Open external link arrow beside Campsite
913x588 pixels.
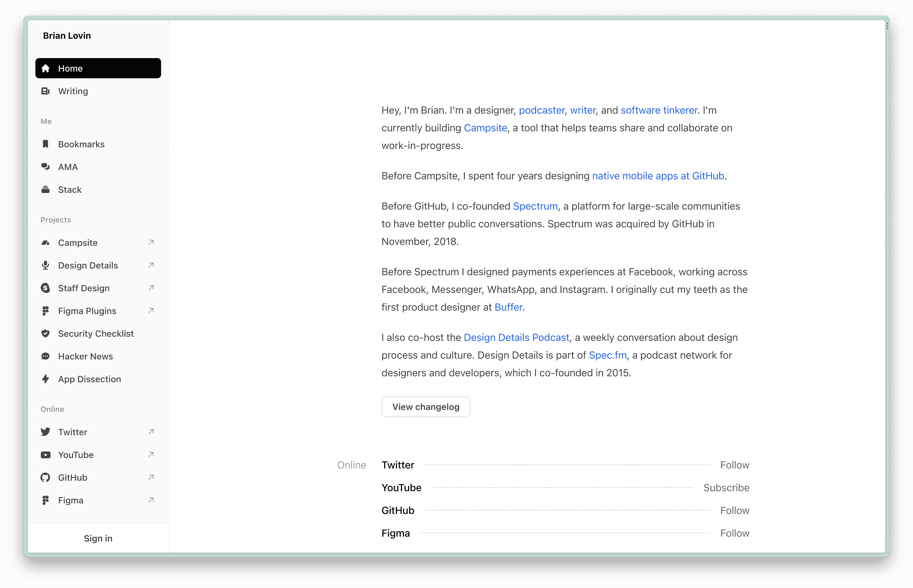point(151,242)
